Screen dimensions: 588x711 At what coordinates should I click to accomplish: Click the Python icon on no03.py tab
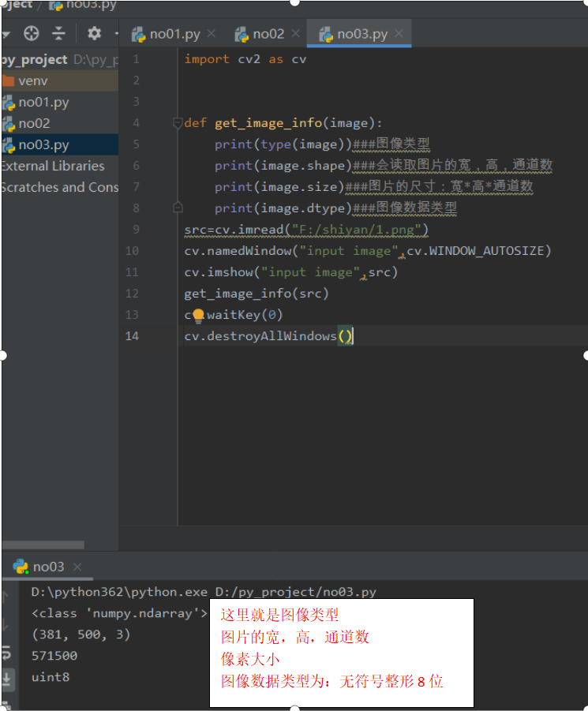tap(326, 35)
